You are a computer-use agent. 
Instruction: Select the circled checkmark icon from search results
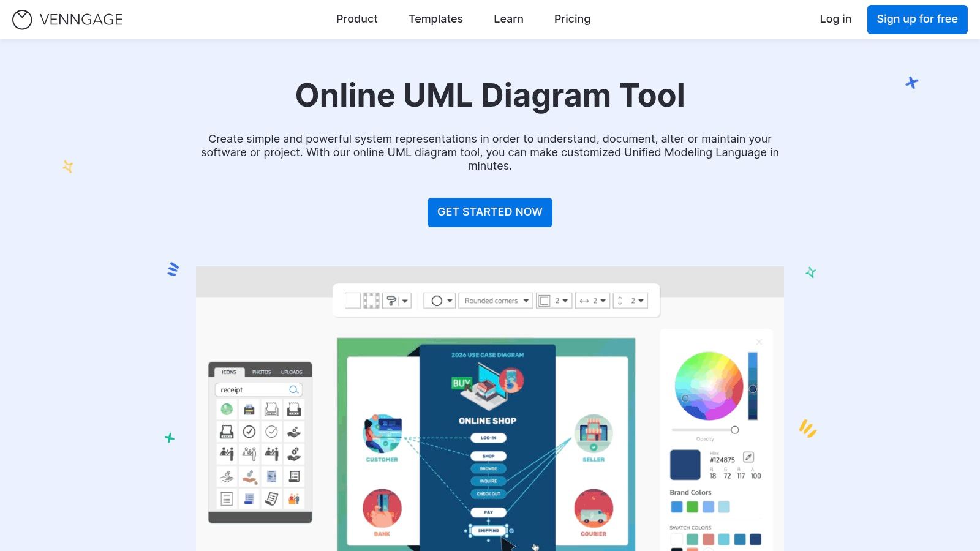249,432
